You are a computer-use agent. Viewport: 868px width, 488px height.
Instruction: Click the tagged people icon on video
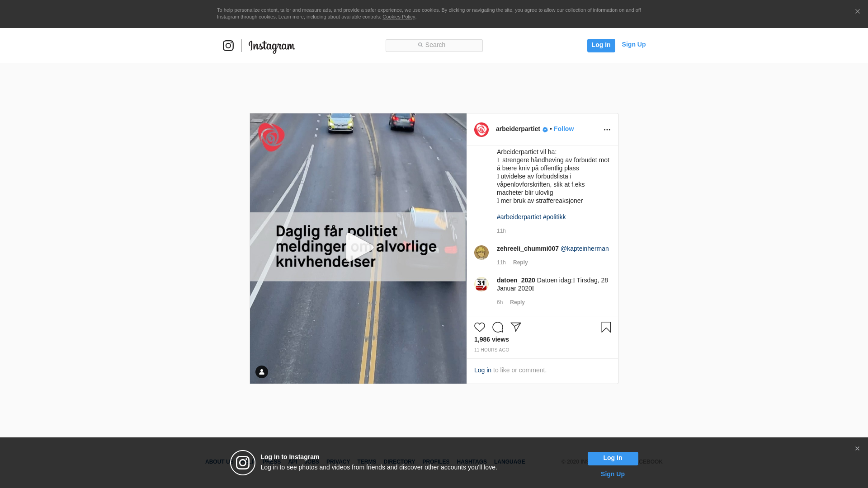click(x=262, y=372)
